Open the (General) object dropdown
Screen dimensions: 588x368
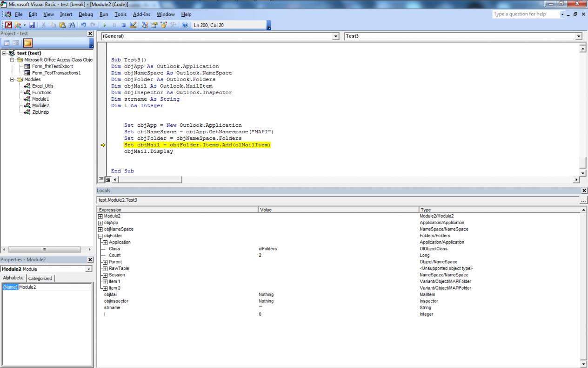(336, 36)
